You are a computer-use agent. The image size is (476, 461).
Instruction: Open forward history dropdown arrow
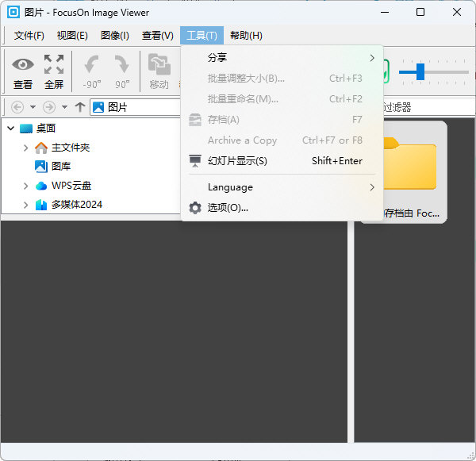(64, 107)
